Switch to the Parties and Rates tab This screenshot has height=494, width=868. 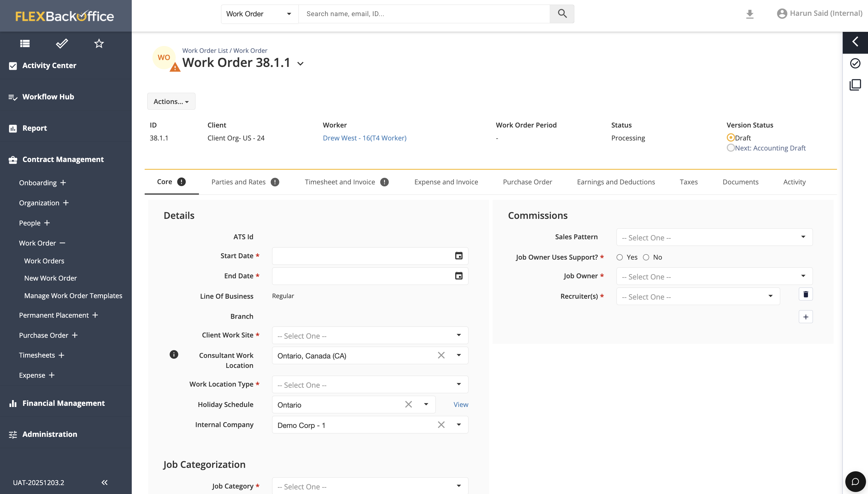[x=238, y=182]
